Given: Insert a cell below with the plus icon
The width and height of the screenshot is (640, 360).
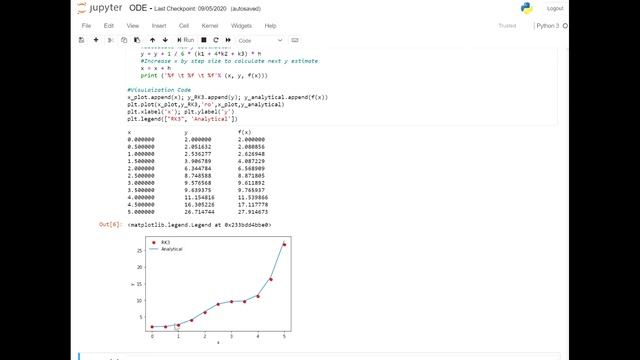Looking at the screenshot, I should [x=96, y=40].
